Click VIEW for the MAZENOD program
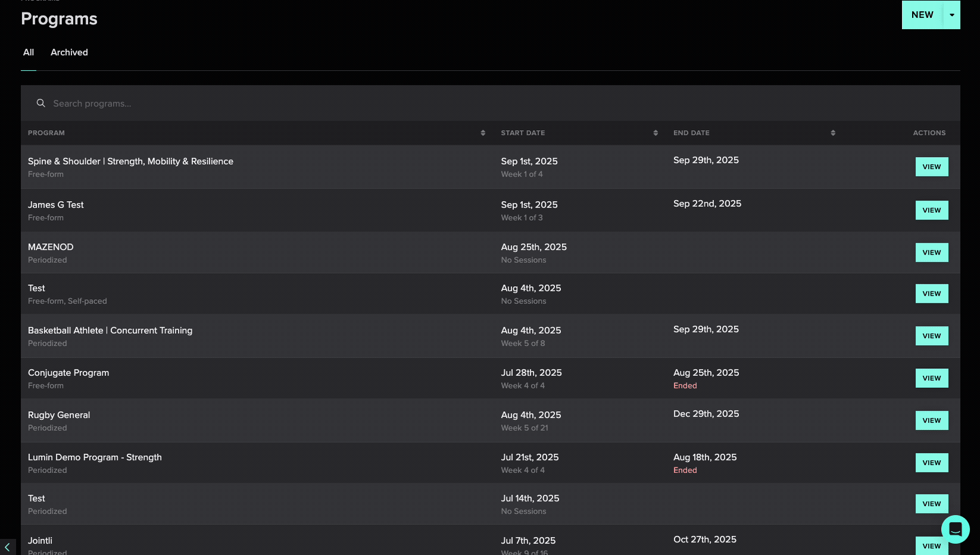Screen dimensions: 980x555 pos(931,253)
